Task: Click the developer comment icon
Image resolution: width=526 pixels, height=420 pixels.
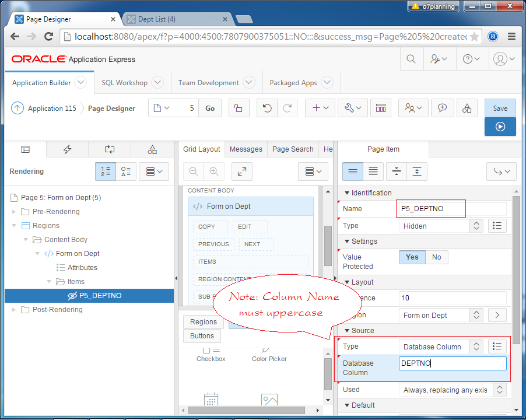Action: (x=443, y=108)
